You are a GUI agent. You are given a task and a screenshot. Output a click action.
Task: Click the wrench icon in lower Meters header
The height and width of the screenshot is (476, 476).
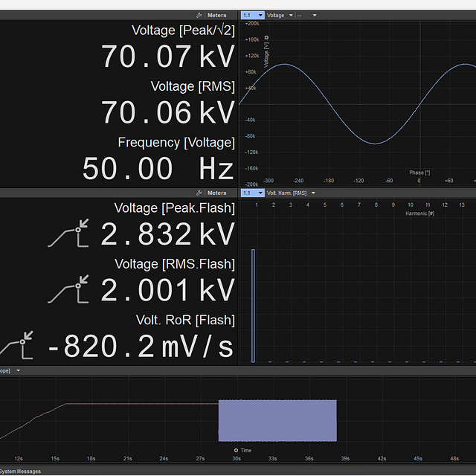click(x=199, y=193)
